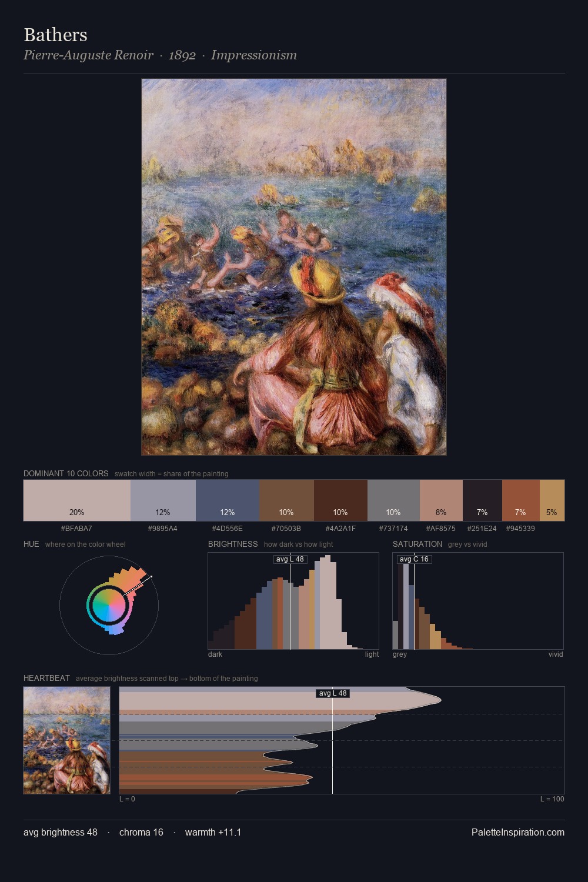Choose the near-black 7% swatch
This screenshot has height=882, width=588.
point(482,500)
